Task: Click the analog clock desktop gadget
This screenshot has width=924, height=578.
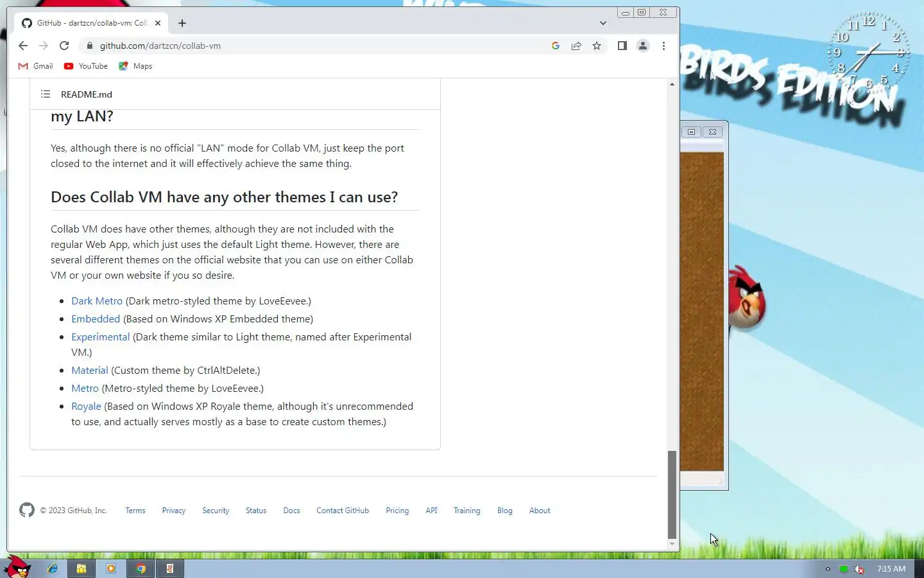Action: click(x=868, y=53)
